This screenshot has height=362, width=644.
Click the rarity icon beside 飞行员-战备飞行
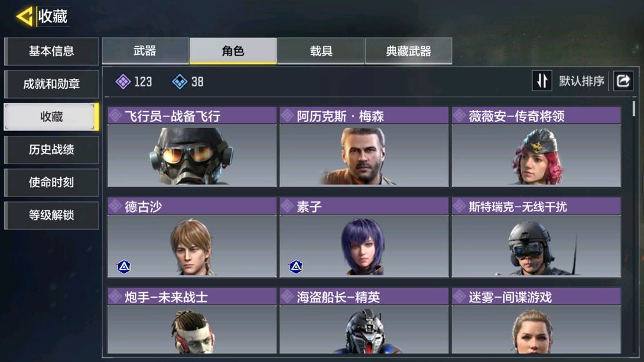click(x=115, y=116)
